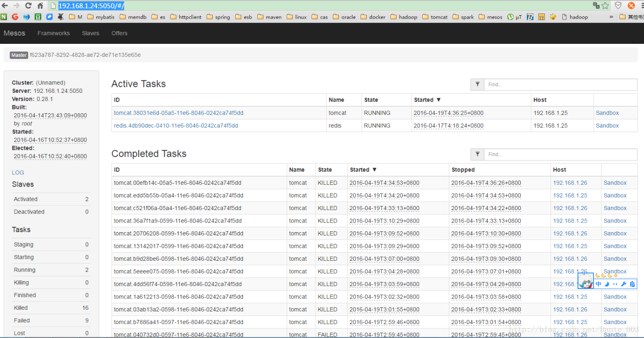Viewport: 644px width, 338px height.
Task: Open the red G bookmark icon
Action: [x=15, y=17]
